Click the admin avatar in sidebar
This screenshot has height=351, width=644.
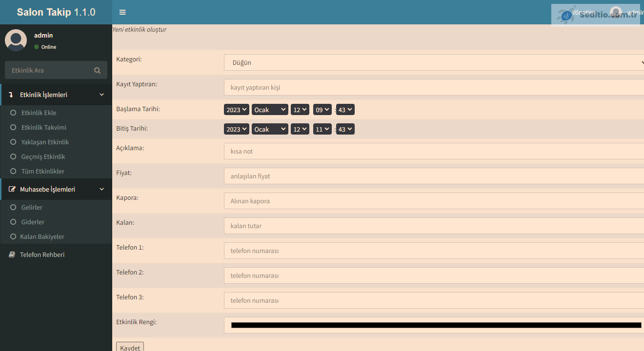coord(16,40)
